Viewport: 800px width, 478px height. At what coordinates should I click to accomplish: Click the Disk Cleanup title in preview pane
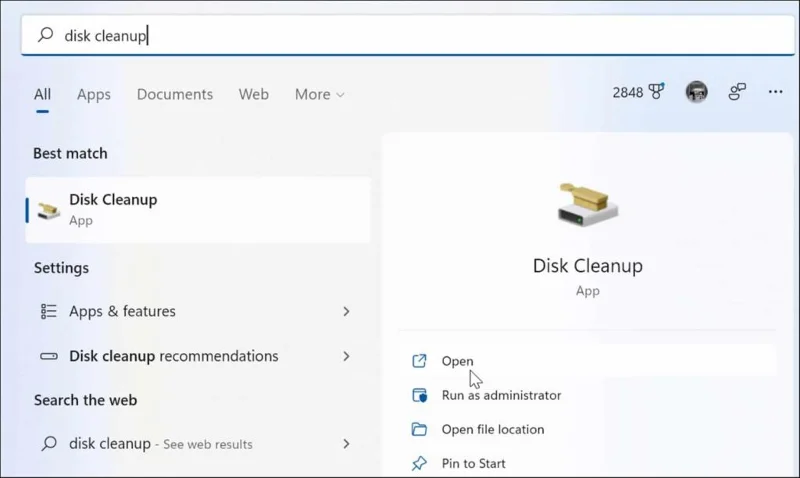tap(587, 266)
